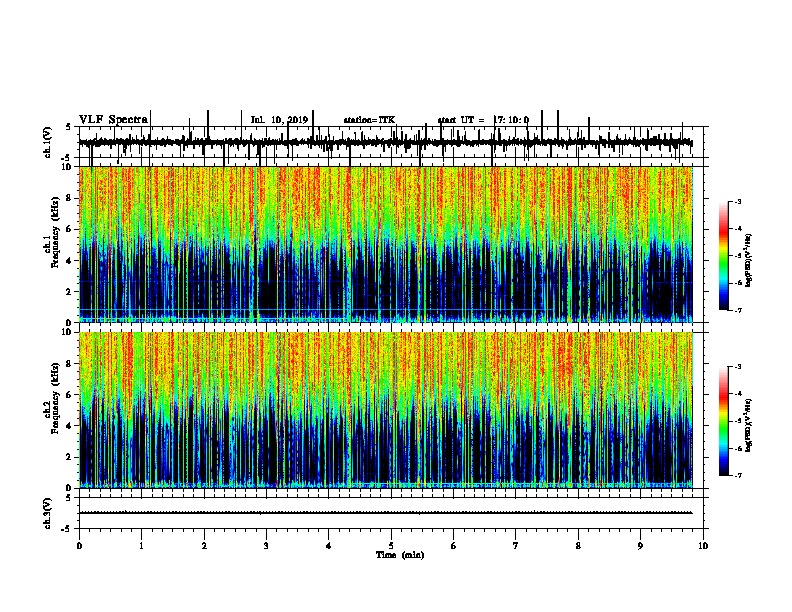Click the log(PSD) label beside ch.1 colorbar

pos(749,261)
